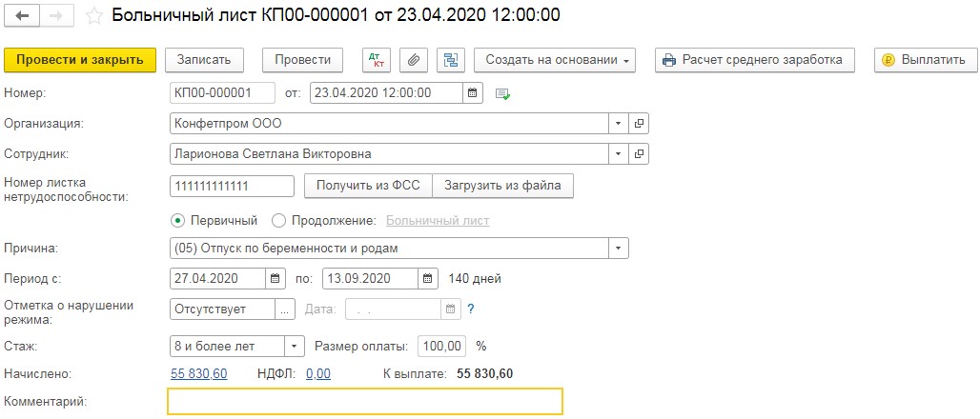Open the Стаж dropdown list
The image size is (980, 419).
(294, 346)
